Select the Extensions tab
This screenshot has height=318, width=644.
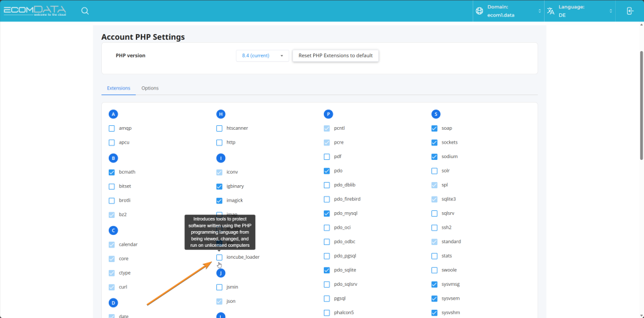[x=118, y=88]
